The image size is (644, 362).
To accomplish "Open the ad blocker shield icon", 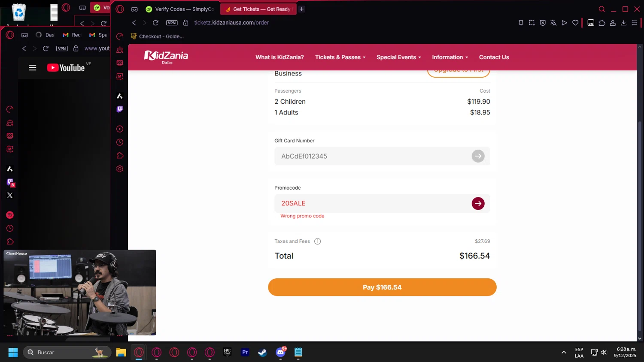I will tap(543, 23).
